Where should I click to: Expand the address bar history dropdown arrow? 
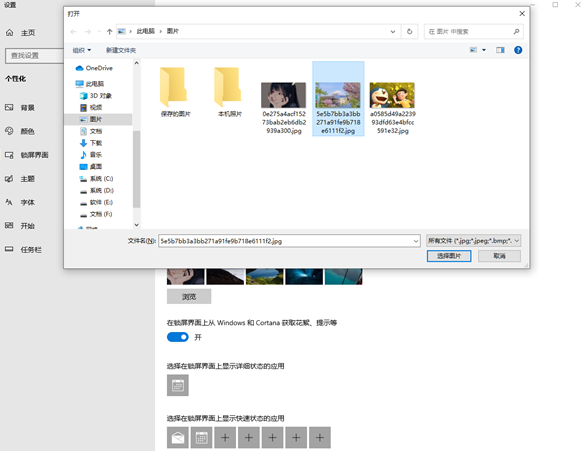click(x=393, y=31)
